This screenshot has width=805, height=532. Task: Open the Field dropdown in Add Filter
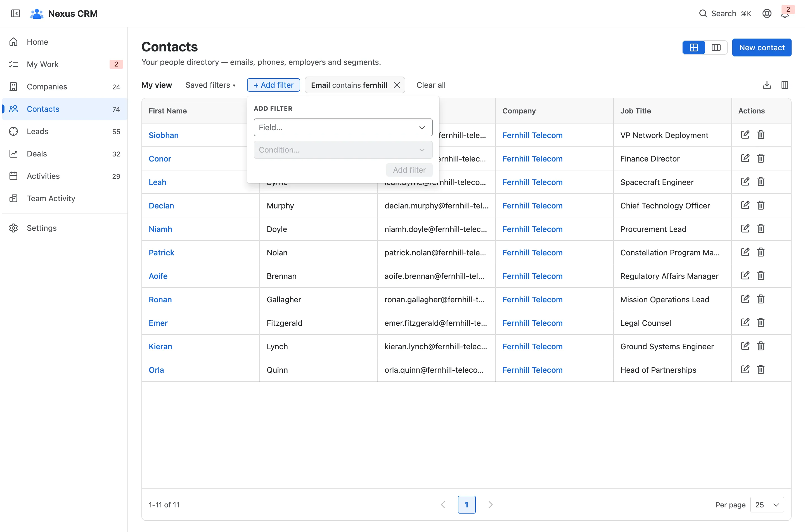point(343,128)
